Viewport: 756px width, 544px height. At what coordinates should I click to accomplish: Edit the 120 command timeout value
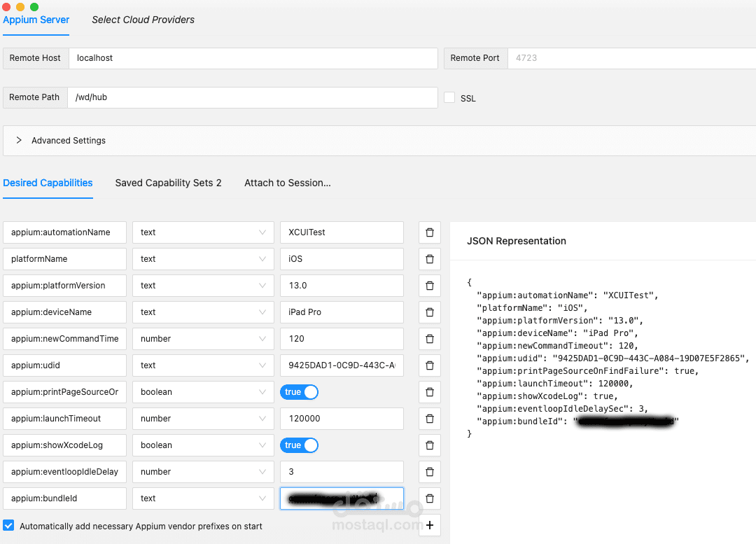342,339
